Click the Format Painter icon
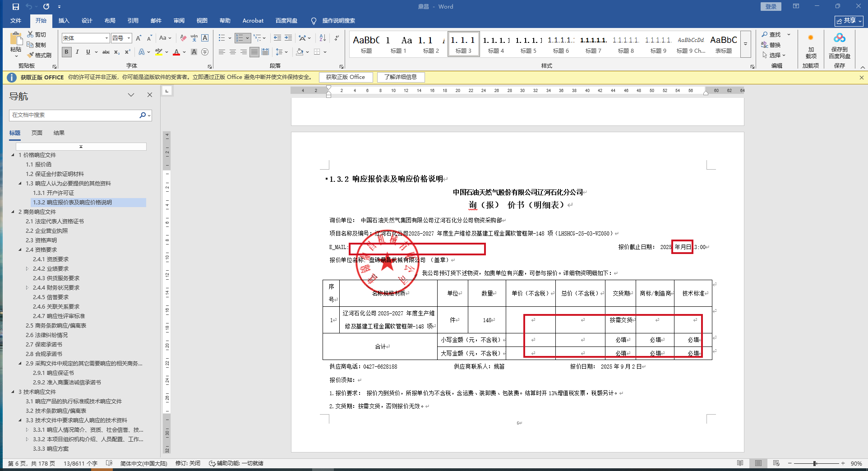This screenshot has width=868, height=471. pos(39,55)
